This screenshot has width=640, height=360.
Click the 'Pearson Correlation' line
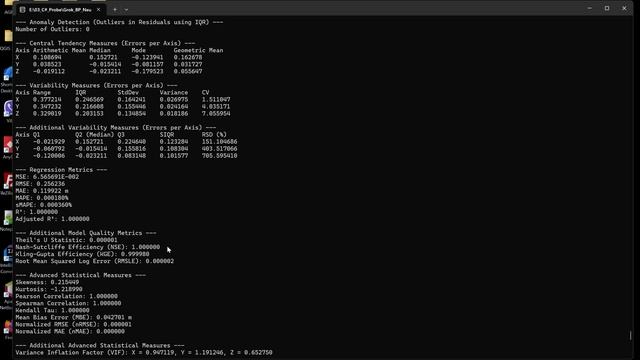[67, 296]
